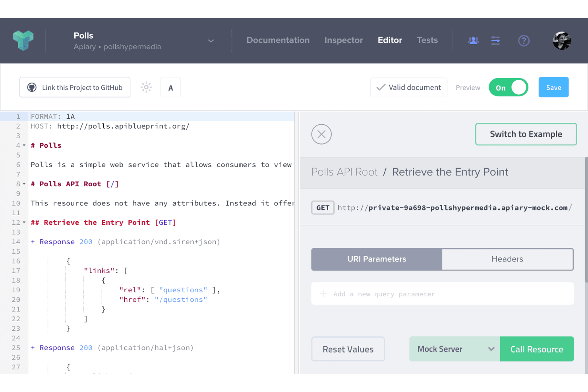Image resolution: width=588 pixels, height=392 pixels.
Task: Select the Editor tab
Action: pyautogui.click(x=390, y=40)
